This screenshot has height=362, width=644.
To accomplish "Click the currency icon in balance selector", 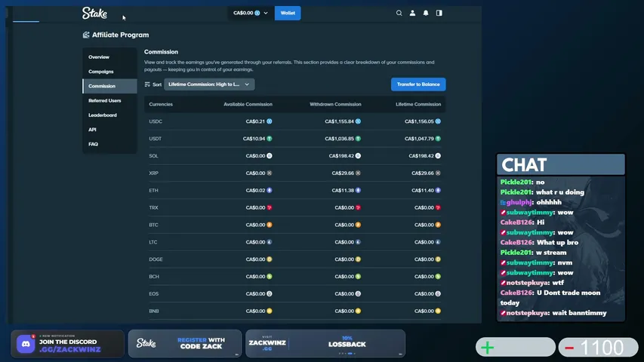I will pyautogui.click(x=257, y=13).
